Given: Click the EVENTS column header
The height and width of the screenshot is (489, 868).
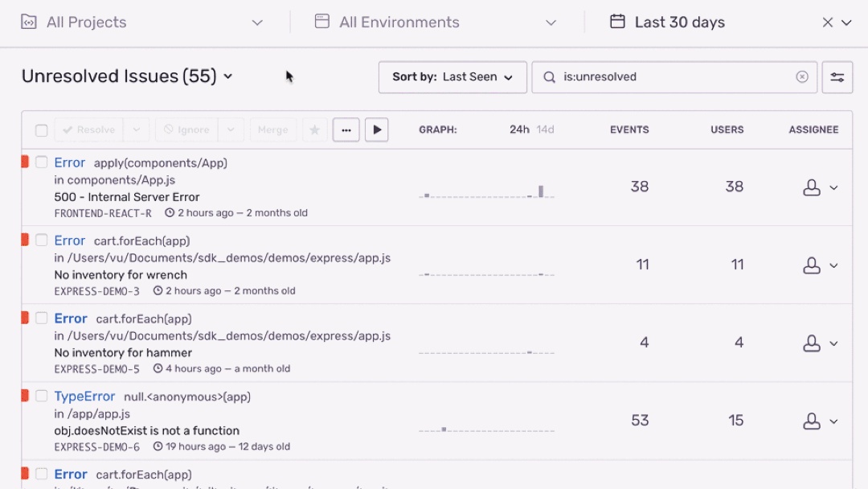Looking at the screenshot, I should coord(629,129).
